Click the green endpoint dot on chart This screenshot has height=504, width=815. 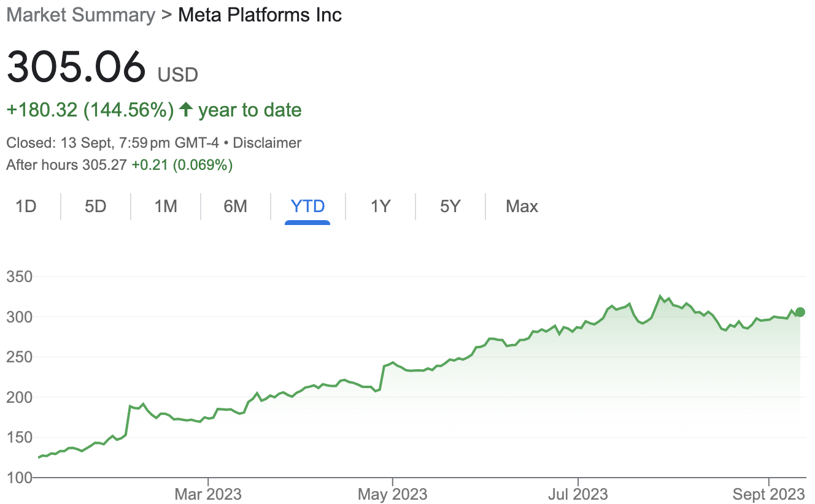click(x=800, y=312)
